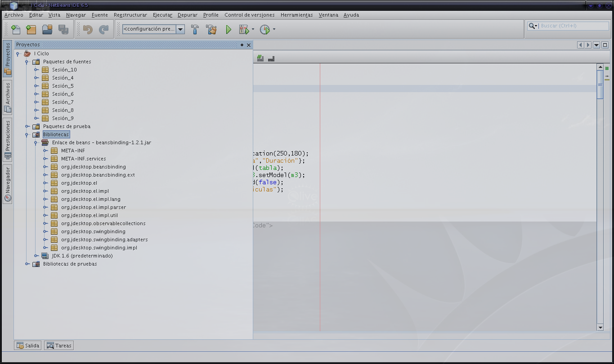Click the Buscar search input field

(574, 26)
